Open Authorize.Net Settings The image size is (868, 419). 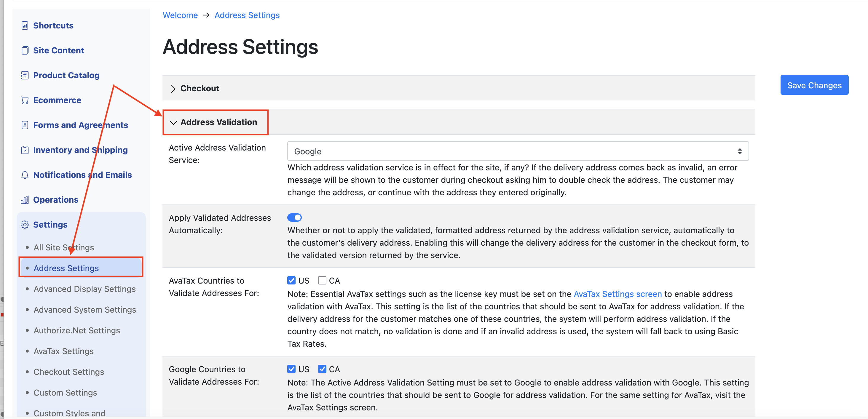click(77, 331)
